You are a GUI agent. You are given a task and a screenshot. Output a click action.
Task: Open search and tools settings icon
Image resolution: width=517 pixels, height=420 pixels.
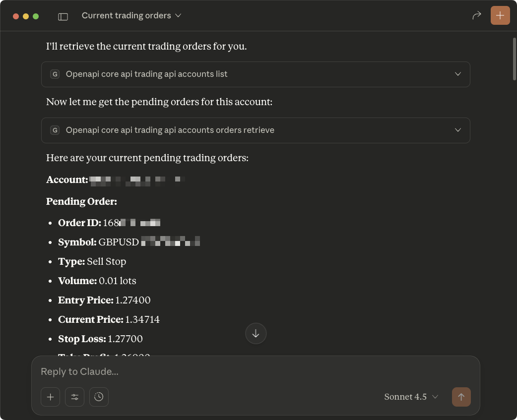74,397
